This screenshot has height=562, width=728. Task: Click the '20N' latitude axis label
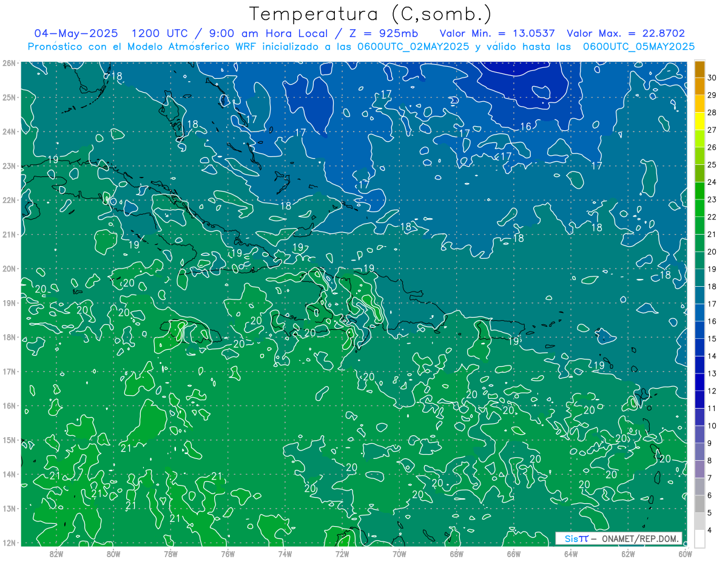[x=8, y=269]
